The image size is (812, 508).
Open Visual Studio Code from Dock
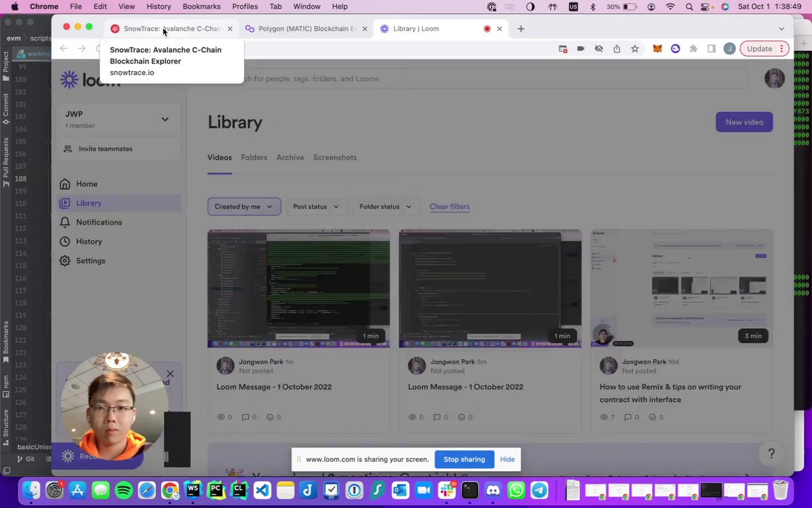click(262, 490)
